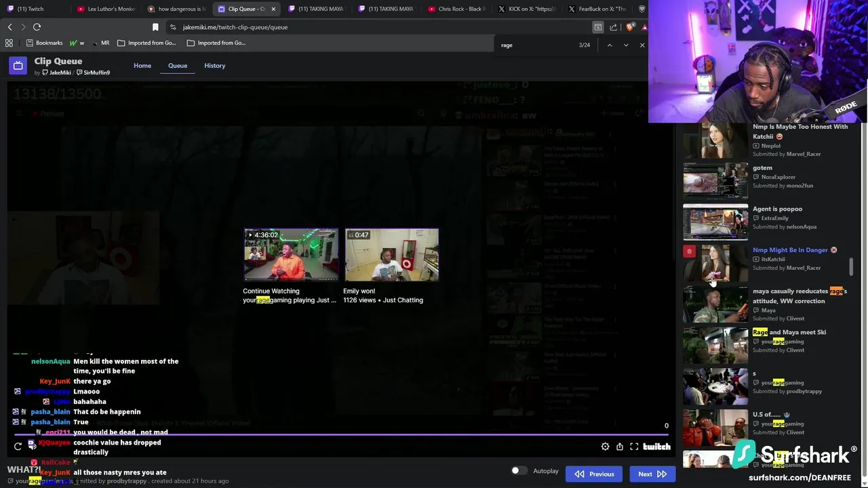
Task: Switch to the Lex Luthor's Monke browser tab
Action: click(106, 9)
